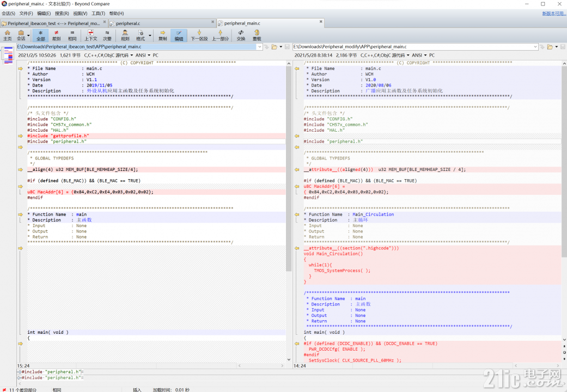
Task: Click right line void Main_Circulation()
Action: [333, 254]
